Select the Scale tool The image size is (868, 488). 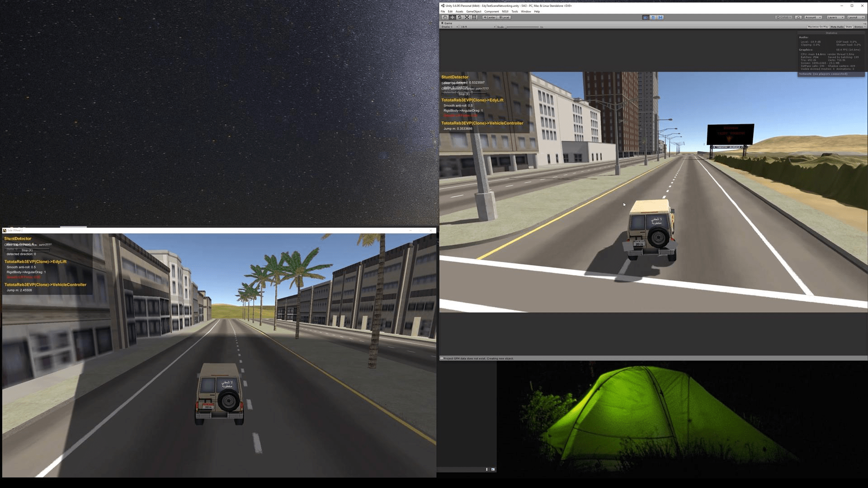pos(467,17)
